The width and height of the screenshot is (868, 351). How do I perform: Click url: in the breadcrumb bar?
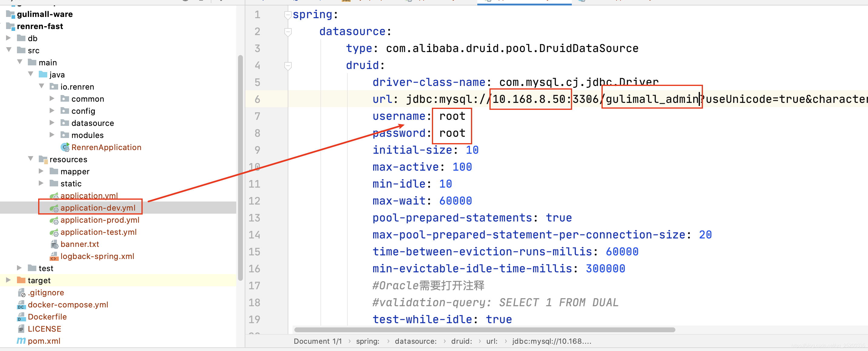coord(492,341)
